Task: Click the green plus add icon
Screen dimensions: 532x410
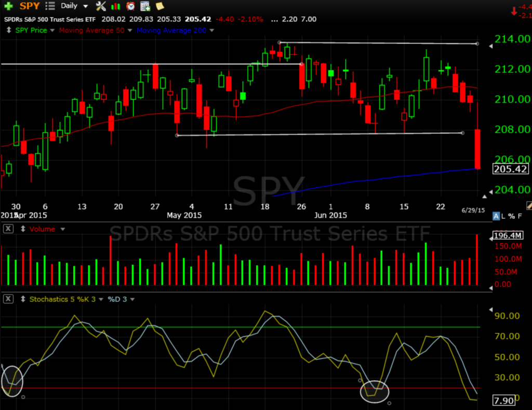Action: 8,6
